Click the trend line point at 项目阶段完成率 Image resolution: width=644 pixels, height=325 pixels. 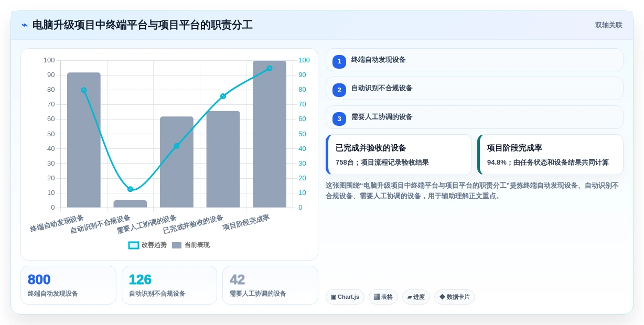tap(270, 68)
